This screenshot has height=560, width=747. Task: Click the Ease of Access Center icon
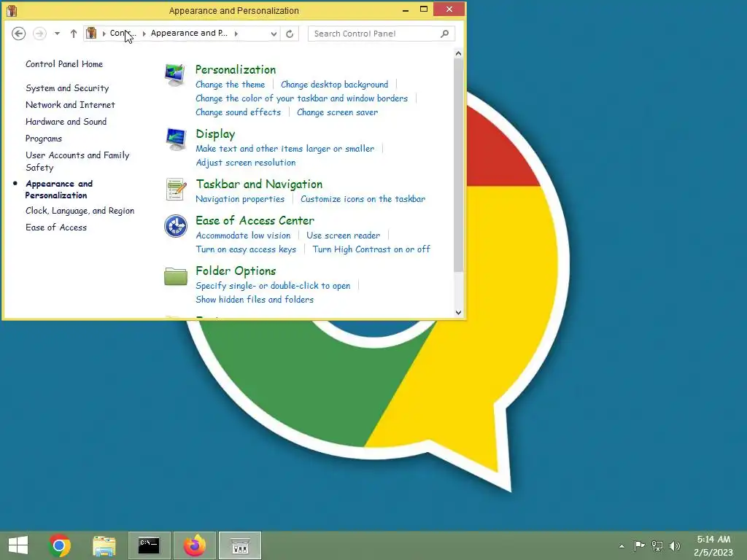(175, 226)
